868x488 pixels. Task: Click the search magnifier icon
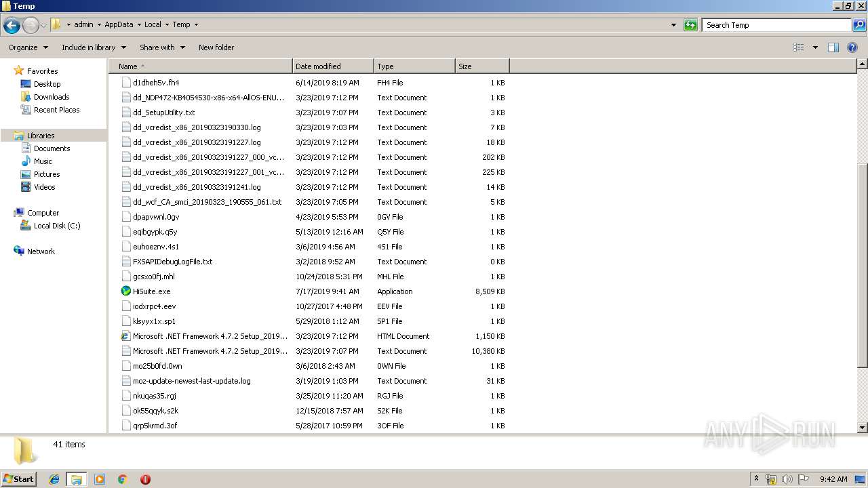[859, 25]
